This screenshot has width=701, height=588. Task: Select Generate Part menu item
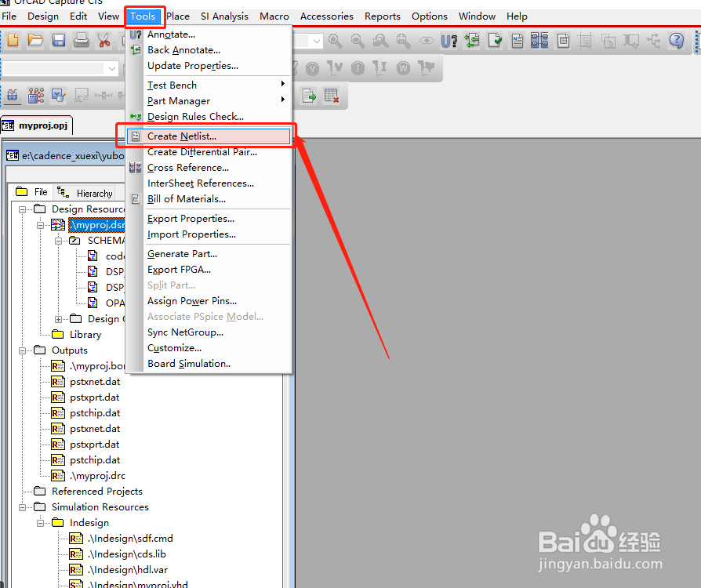click(x=209, y=253)
